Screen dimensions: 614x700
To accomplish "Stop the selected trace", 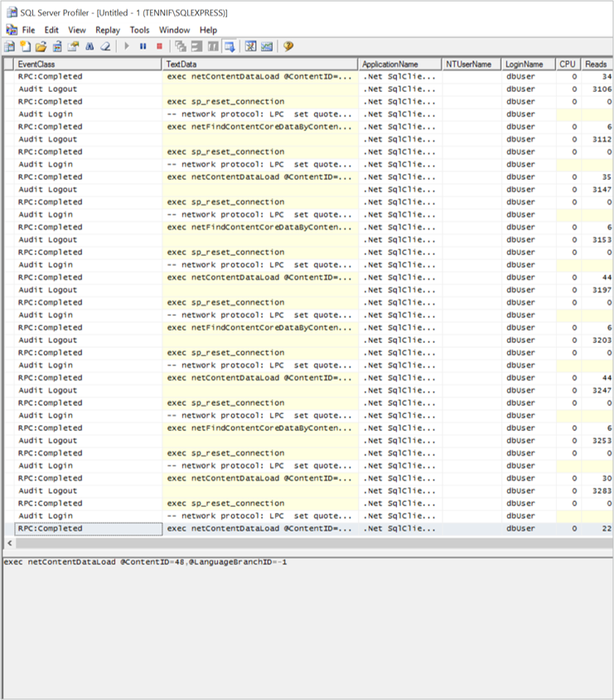I will [x=159, y=46].
